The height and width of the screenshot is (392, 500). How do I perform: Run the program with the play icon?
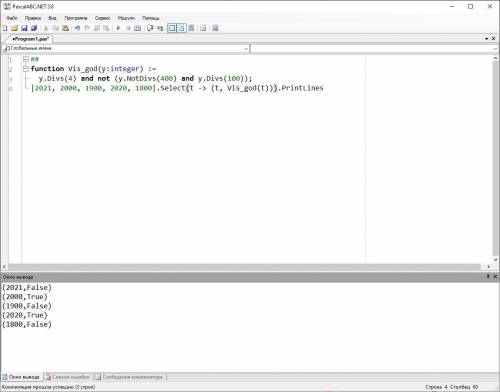[118, 28]
